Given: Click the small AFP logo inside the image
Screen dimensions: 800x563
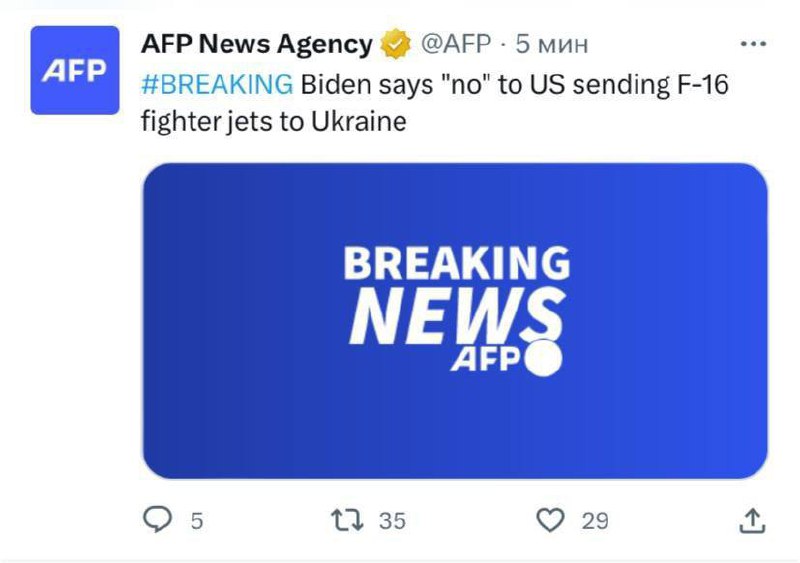Looking at the screenshot, I should (x=487, y=359).
